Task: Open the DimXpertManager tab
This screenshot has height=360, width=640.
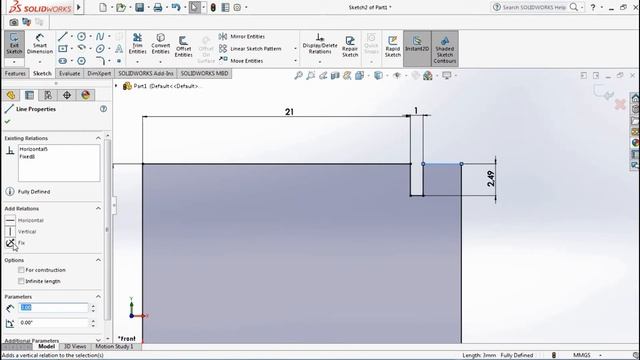Action: point(67,95)
